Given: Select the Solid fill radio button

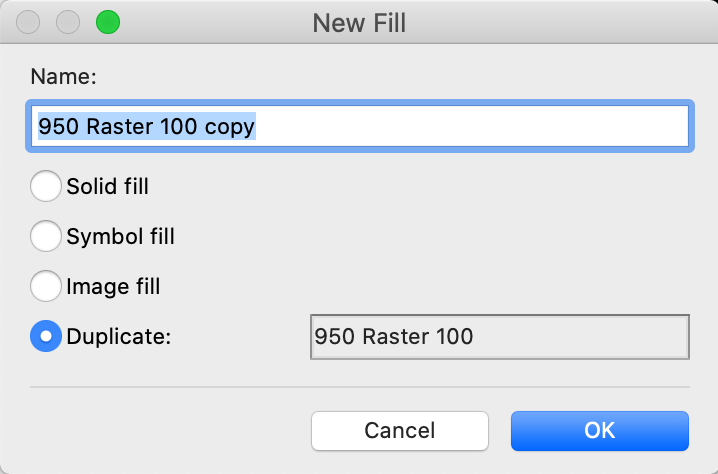Looking at the screenshot, I should [x=46, y=186].
